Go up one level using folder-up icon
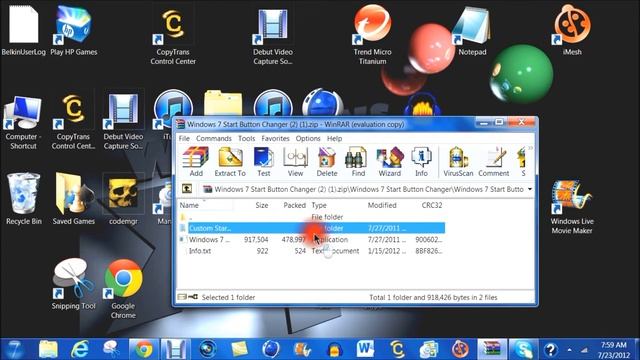Image resolution: width=640 pixels, height=360 pixels. point(187,189)
